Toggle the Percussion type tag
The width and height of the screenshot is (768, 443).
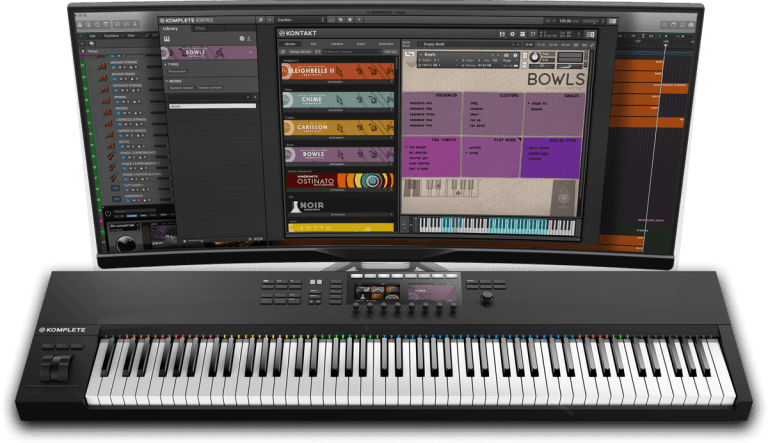coord(177,72)
